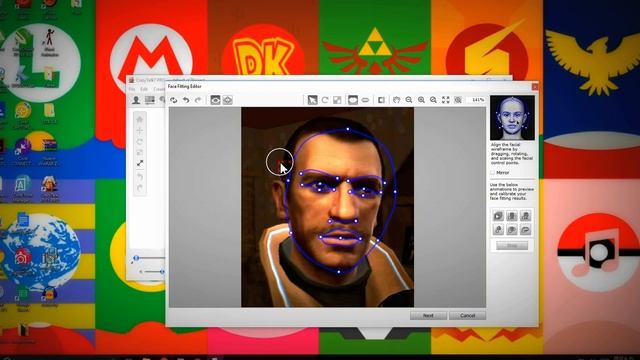Viewport: 640px width, 360px height.
Task: Play the first bottom-row calibration animation
Action: (498, 230)
